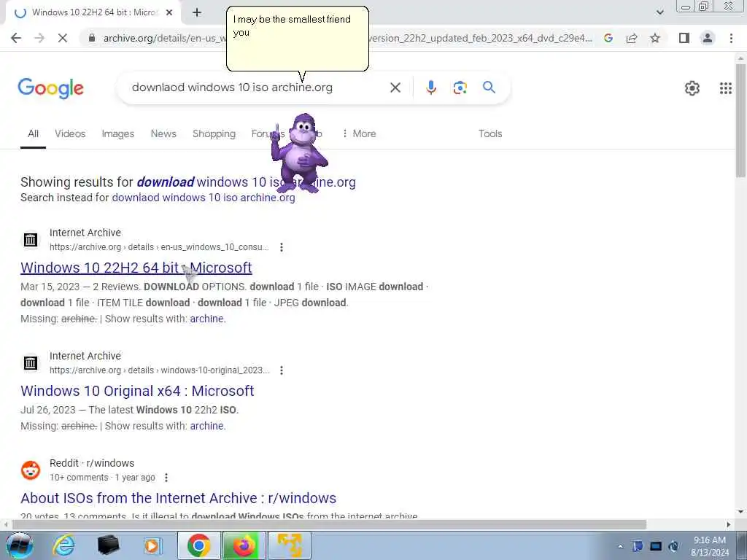Screen dimensions: 747x560
Task: Switch to the News tab
Action: 163,134
